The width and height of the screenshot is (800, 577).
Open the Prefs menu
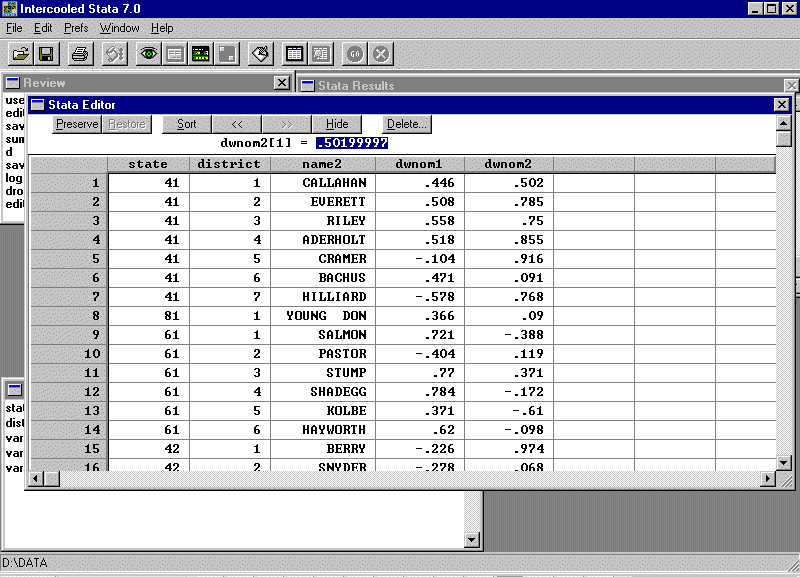76,28
